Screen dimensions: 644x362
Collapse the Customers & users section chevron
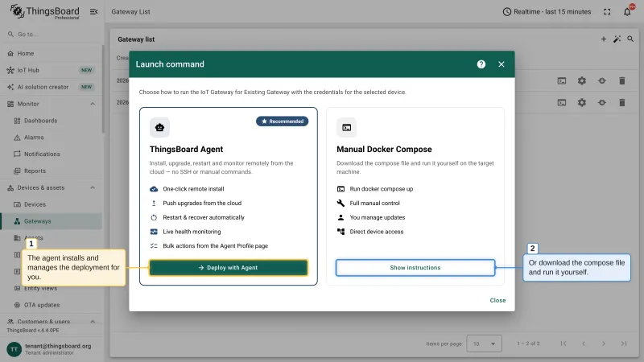(93, 321)
